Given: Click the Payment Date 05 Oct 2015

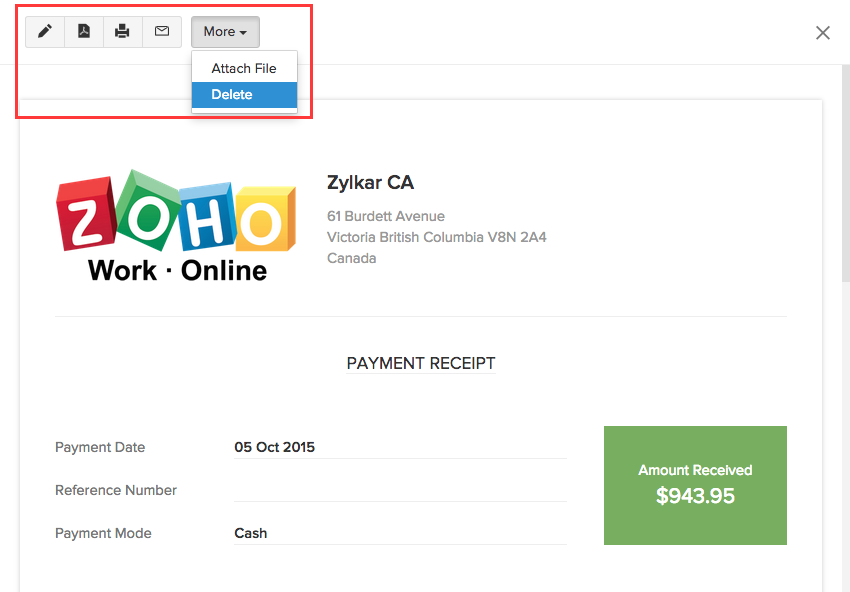Looking at the screenshot, I should (x=274, y=447).
